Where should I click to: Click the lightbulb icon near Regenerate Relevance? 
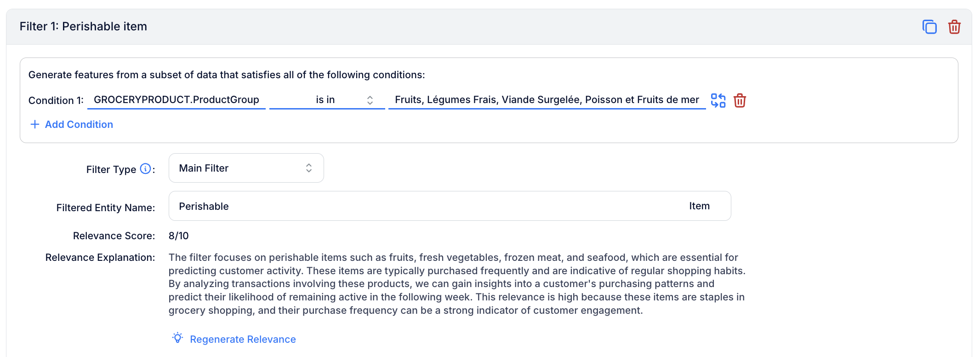click(177, 338)
